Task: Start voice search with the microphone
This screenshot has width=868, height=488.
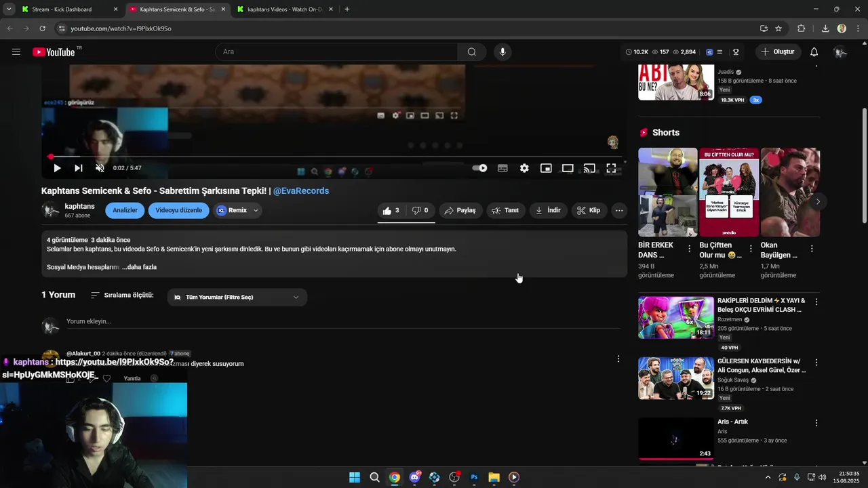Action: click(502, 52)
